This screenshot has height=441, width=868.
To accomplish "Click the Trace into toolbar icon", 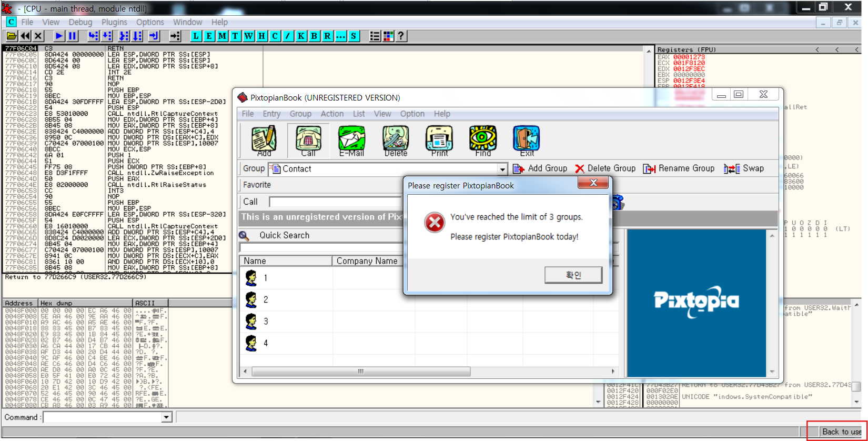I will coord(124,36).
